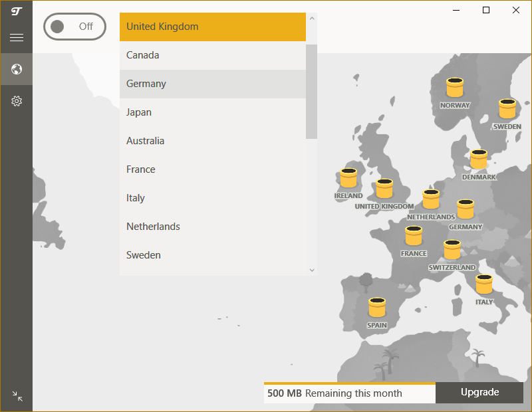Click the data remaining progress bar
The image size is (532, 412).
(349, 383)
